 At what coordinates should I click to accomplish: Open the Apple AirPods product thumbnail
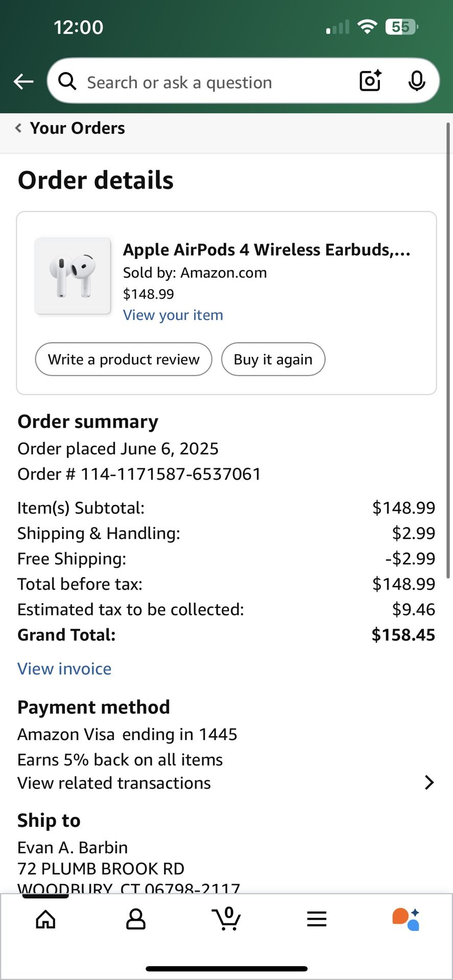click(x=73, y=275)
